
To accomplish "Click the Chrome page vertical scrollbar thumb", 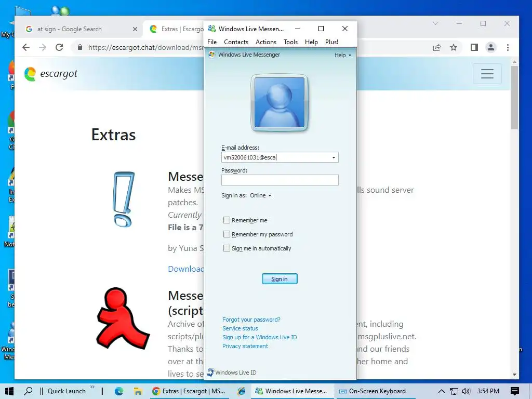I will (514, 97).
